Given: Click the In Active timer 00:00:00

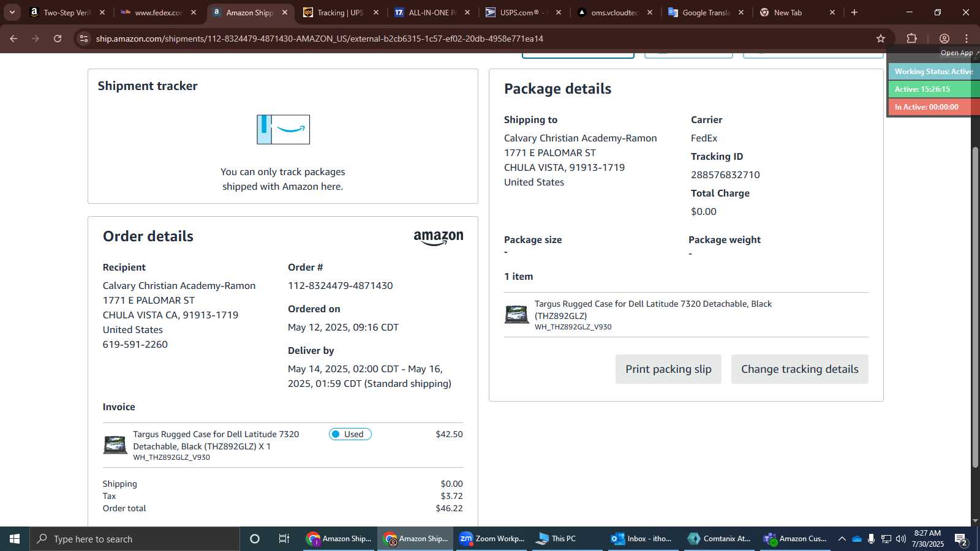Looking at the screenshot, I should (933, 107).
